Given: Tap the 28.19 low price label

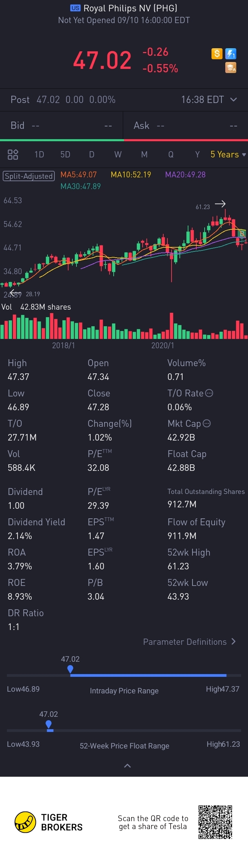Looking at the screenshot, I should click(x=33, y=294).
